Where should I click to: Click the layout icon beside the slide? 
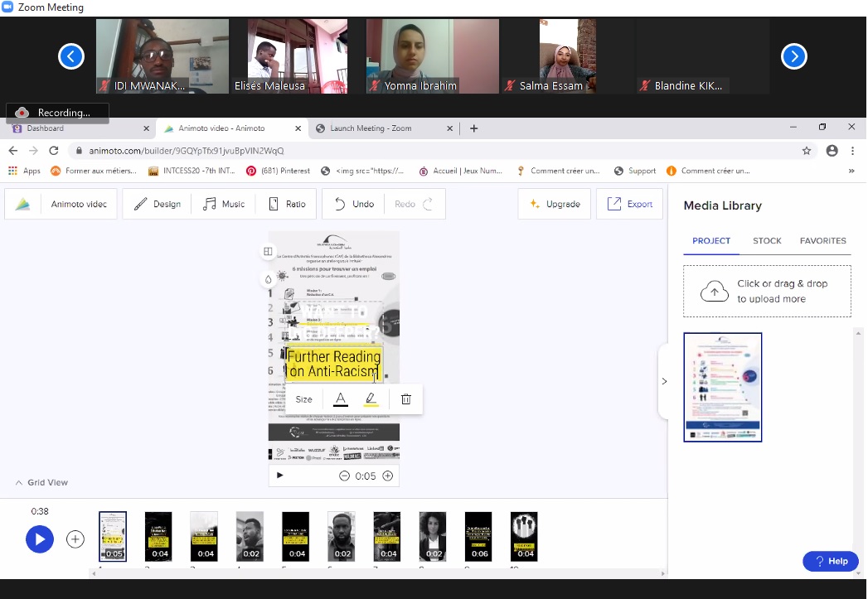tap(268, 252)
